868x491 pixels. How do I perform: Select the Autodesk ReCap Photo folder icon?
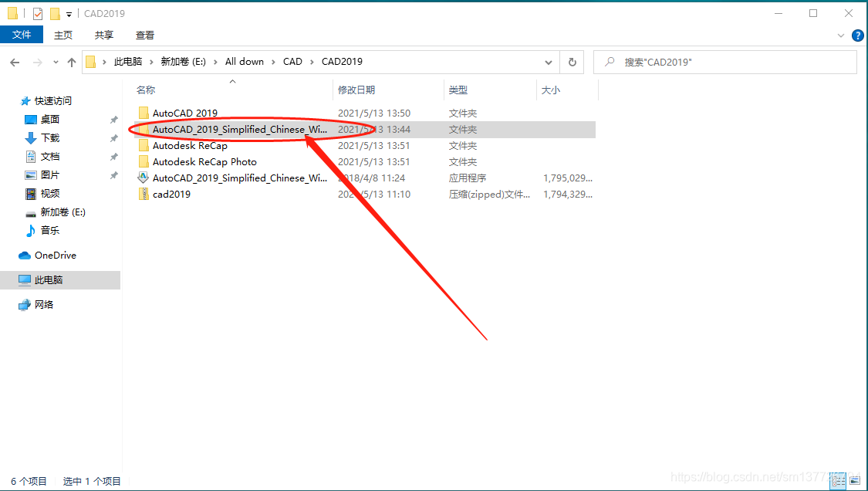[x=144, y=161]
